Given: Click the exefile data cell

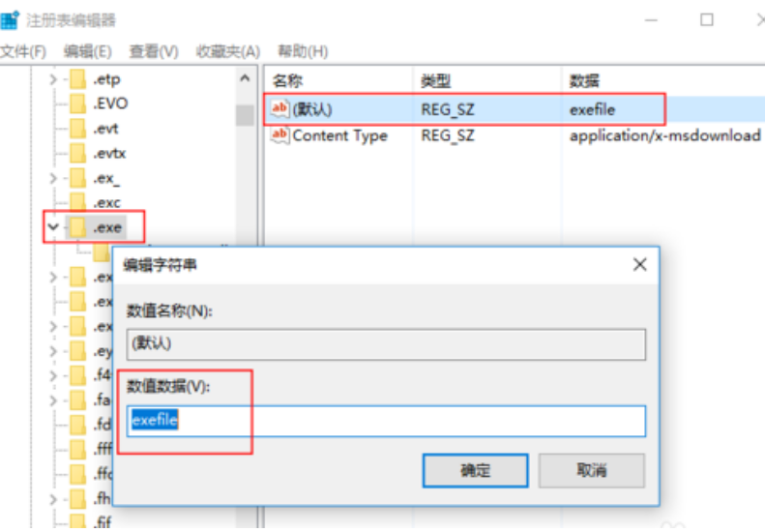Looking at the screenshot, I should (592, 109).
